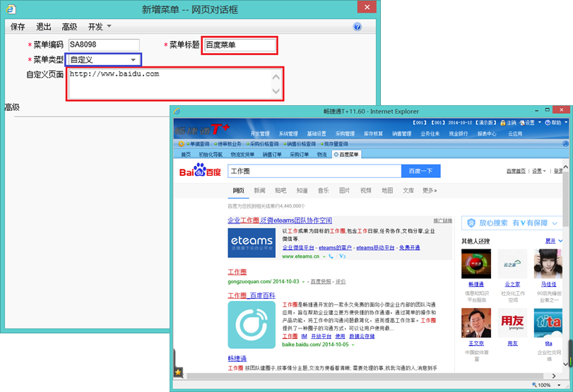Select the 新闻 tab on Baidu
Image resolution: width=573 pixels, height=392 pixels.
click(x=259, y=190)
